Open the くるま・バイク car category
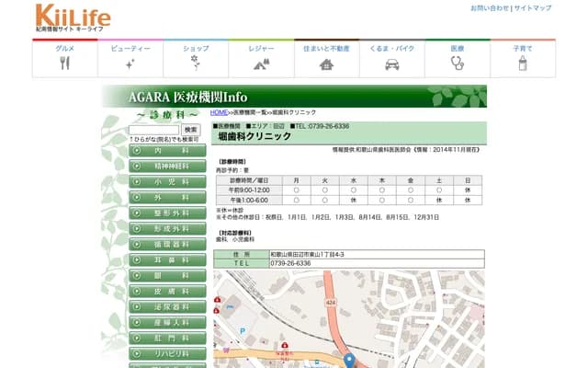Viewport: 588px width, 368px height. pos(392,58)
